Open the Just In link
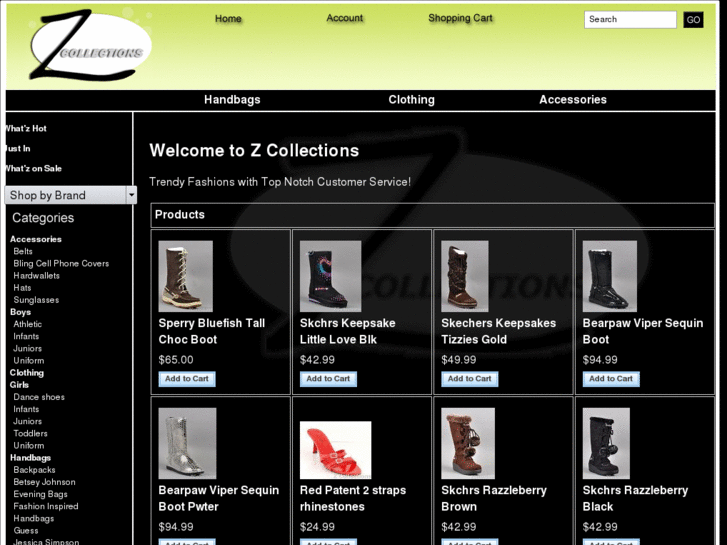 click(x=18, y=148)
